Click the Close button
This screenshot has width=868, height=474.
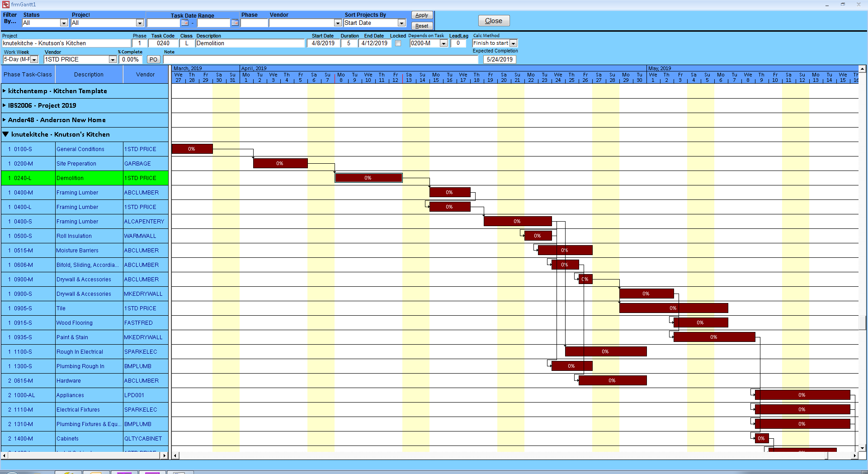(x=493, y=20)
